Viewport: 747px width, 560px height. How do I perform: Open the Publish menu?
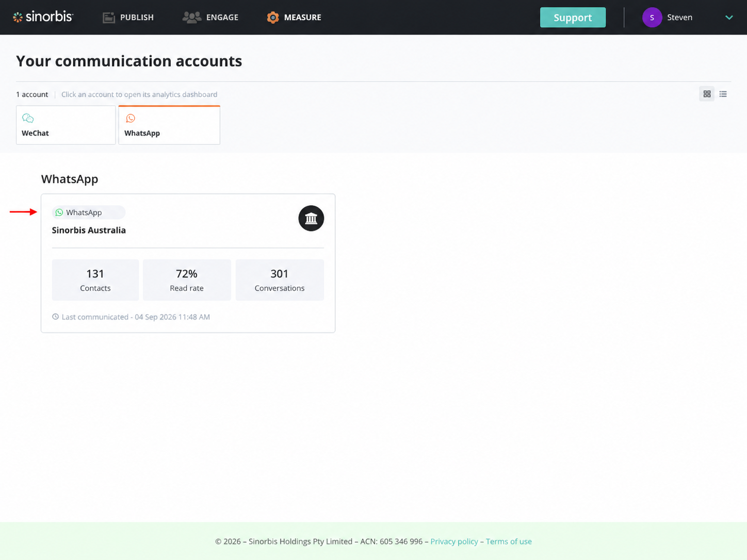(128, 18)
